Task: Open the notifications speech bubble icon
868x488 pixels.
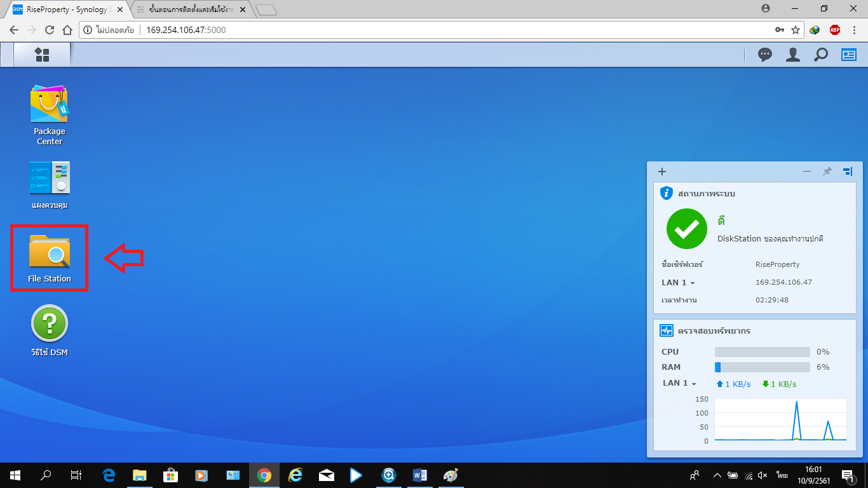Action: click(x=765, y=55)
